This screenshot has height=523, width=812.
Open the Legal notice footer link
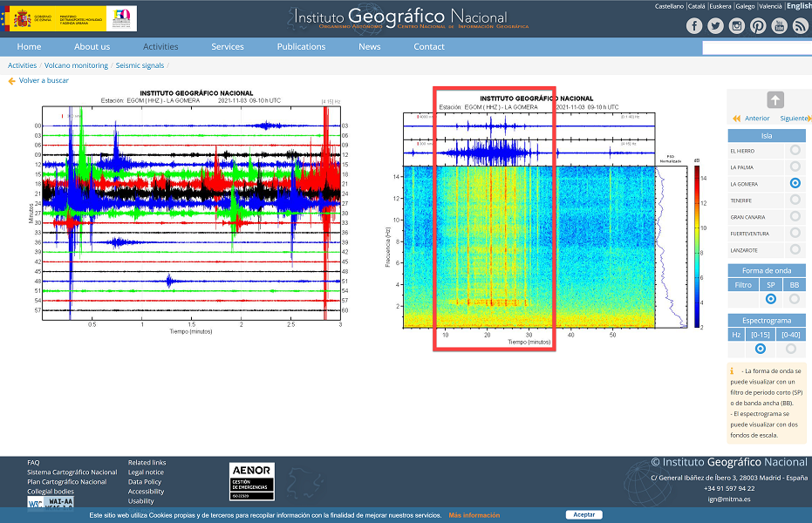tap(146, 472)
